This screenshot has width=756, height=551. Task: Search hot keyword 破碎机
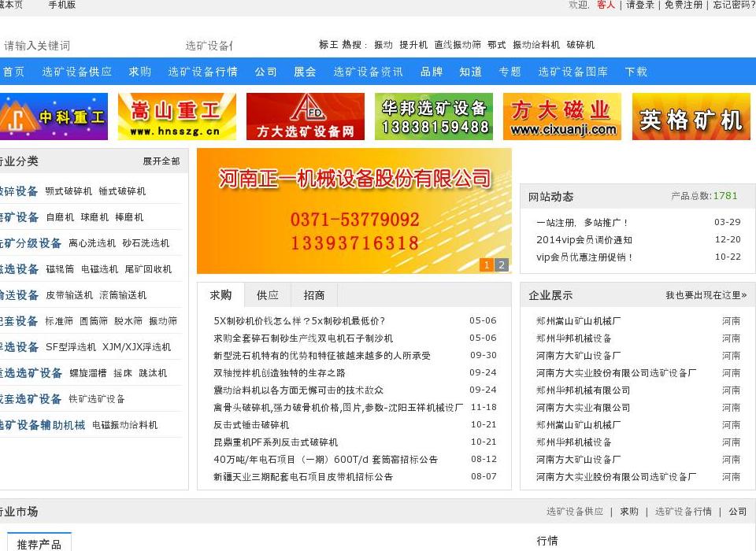580,45
